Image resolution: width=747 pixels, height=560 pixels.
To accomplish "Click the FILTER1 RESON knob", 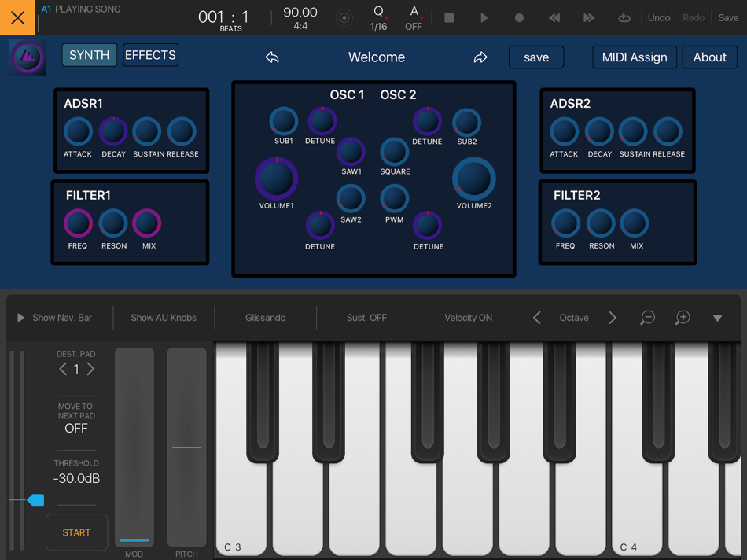I will 113,223.
